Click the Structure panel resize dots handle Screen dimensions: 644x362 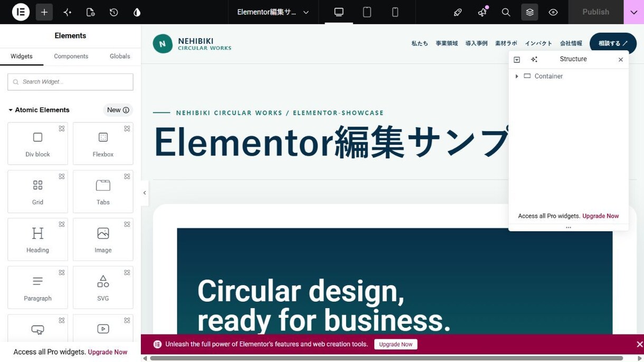[x=569, y=227]
